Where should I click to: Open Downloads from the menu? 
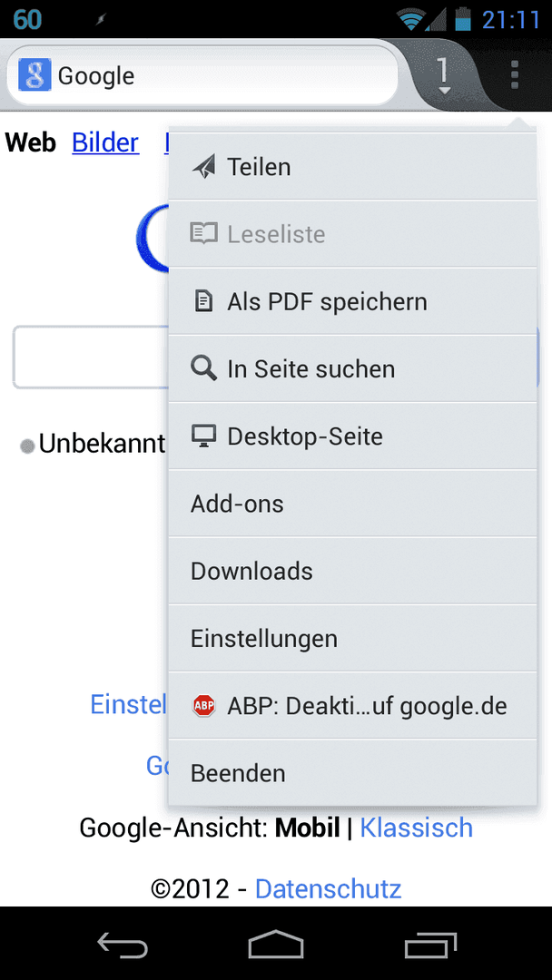tap(352, 572)
